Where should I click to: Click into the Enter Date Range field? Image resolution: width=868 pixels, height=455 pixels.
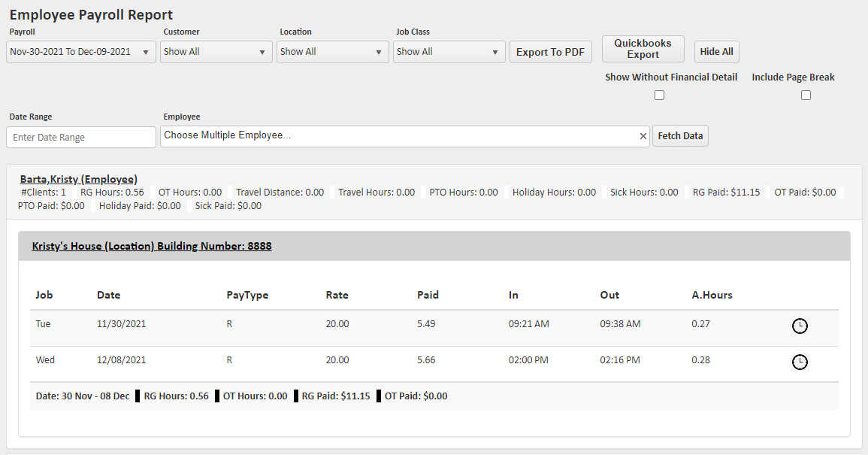click(81, 138)
